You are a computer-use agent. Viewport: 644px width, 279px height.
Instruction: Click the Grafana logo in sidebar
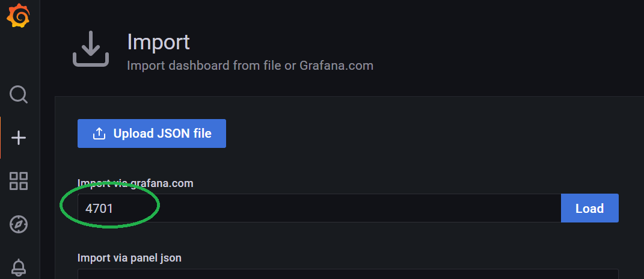(18, 16)
